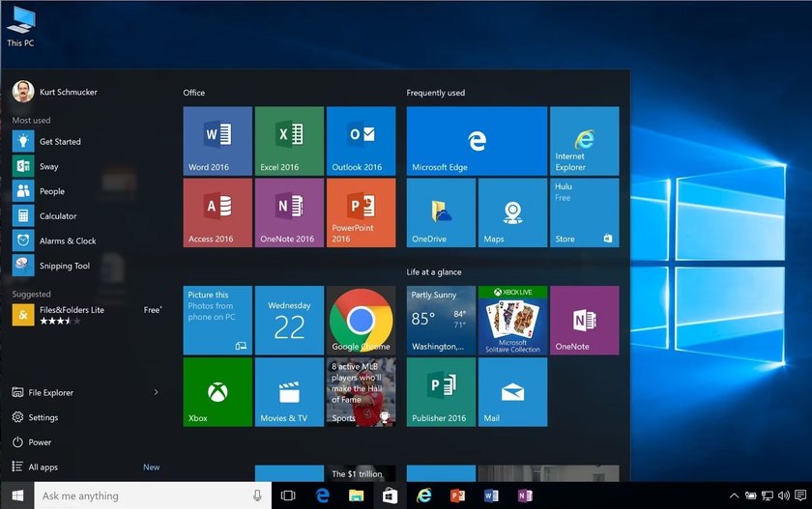Open Task View from the taskbar

pyautogui.click(x=288, y=495)
